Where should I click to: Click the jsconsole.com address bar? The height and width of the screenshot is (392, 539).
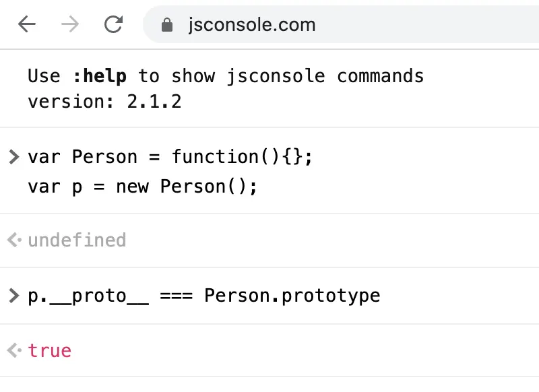point(340,24)
